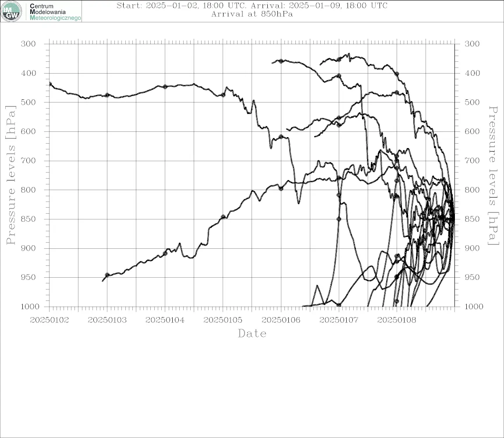The image size is (504, 438).
Task: Click the 'Date' axis title
Action: [252, 333]
